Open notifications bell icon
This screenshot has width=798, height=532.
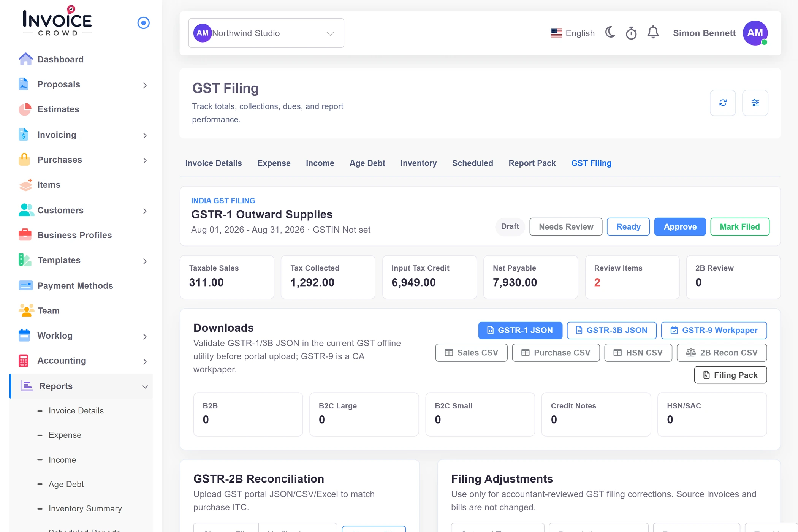click(653, 33)
